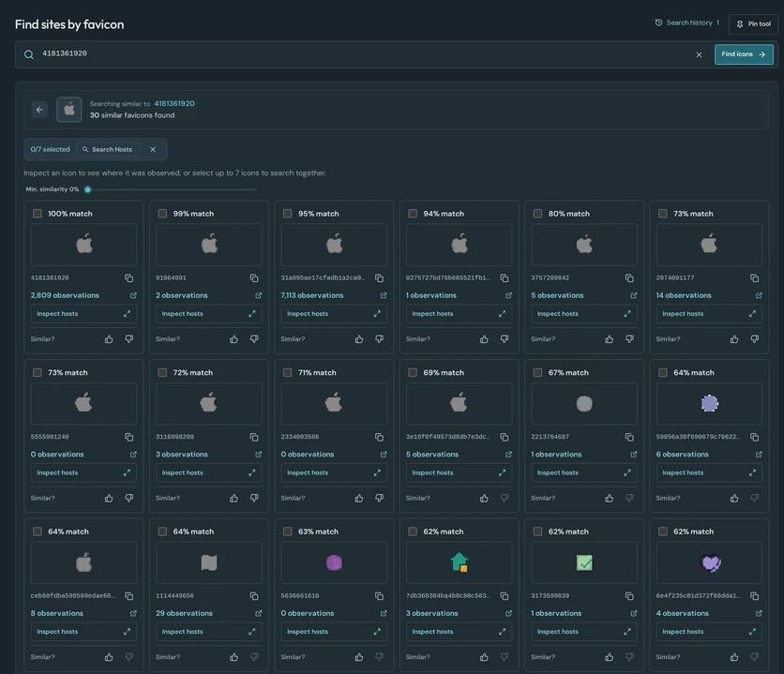
Task: Open the 4181361920 hash link
Action: (174, 103)
